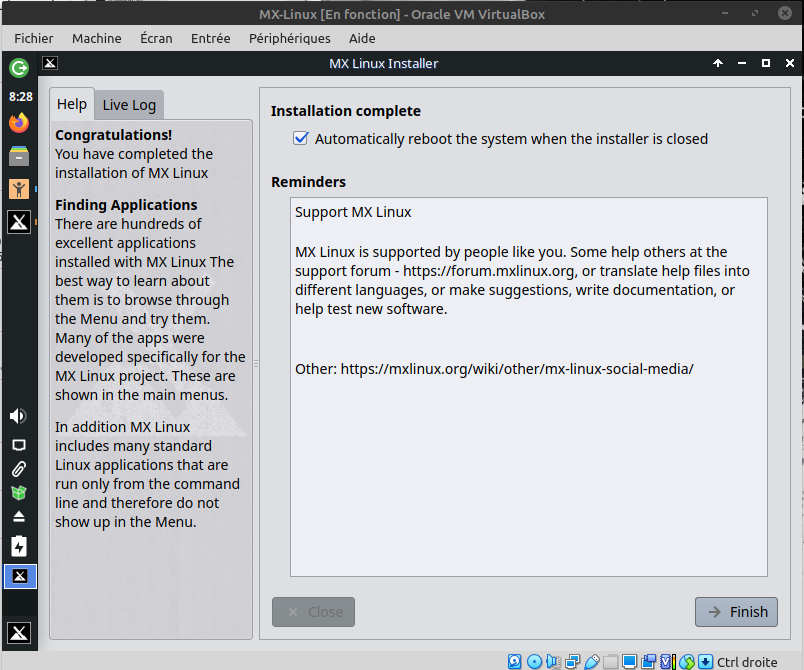Open the clipboard paperclip tray icon
The height and width of the screenshot is (670, 804).
click(19, 468)
